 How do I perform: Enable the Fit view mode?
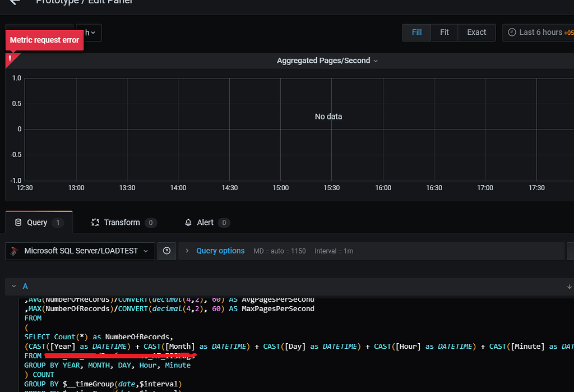click(x=444, y=32)
